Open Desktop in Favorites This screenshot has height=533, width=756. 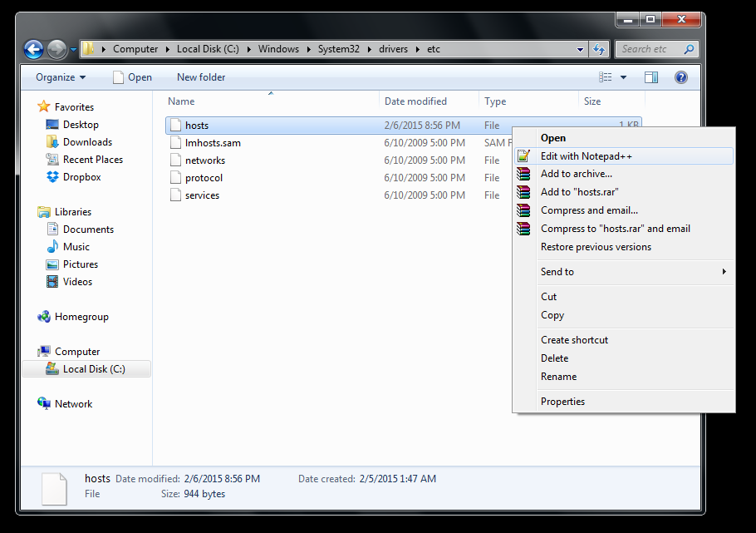(x=81, y=125)
